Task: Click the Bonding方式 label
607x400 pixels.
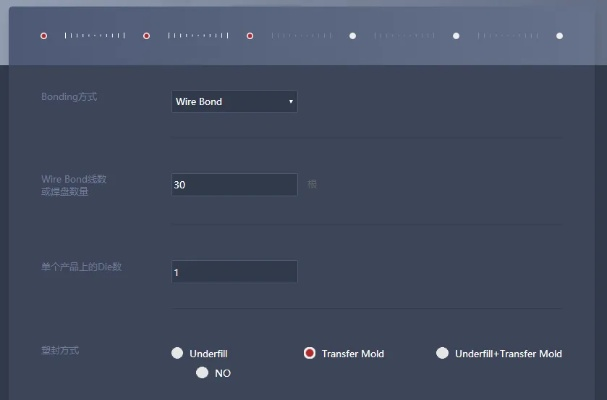Action: 69,98
